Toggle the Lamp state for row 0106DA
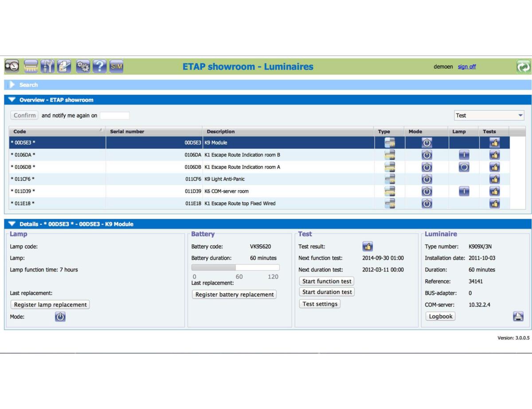Viewport: 532px width, 409px height. tap(464, 155)
